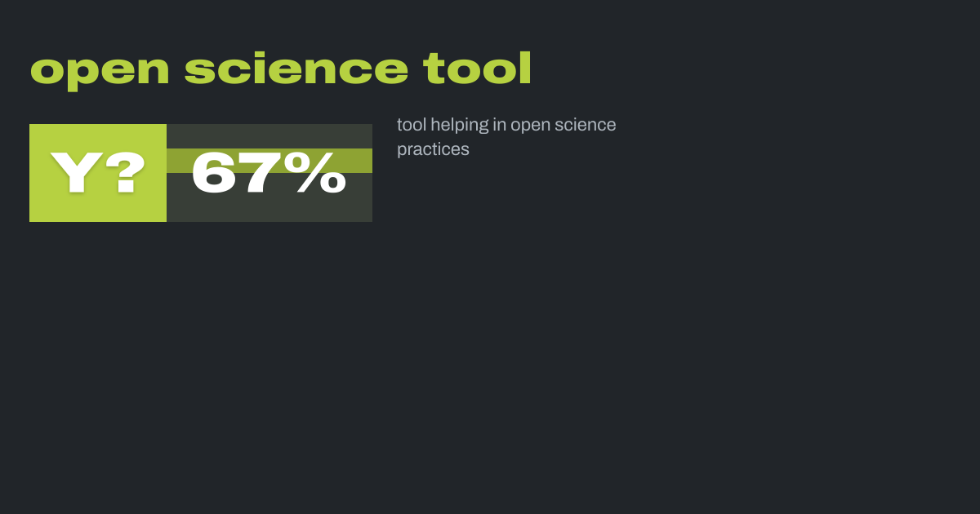Viewport: 980px width, 514px height.
Task: Open the "open science tool" heading
Action: click(x=280, y=69)
